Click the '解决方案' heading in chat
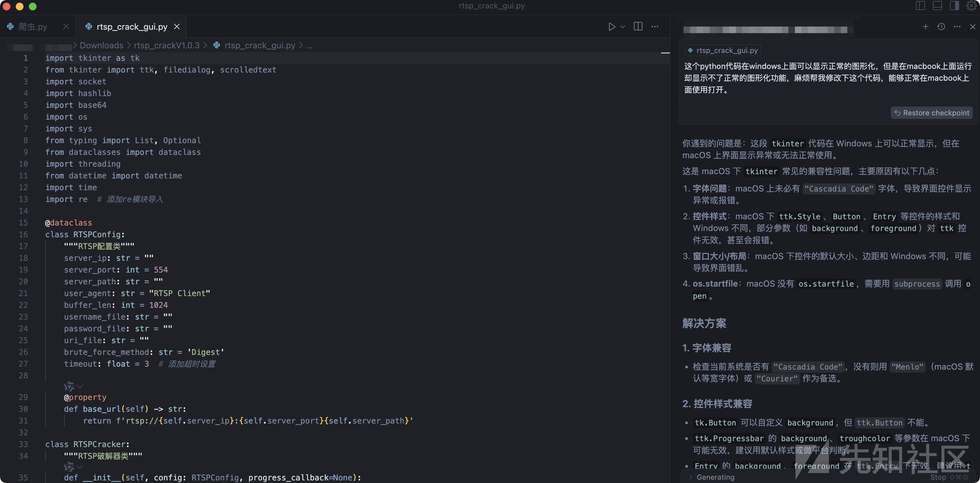The height and width of the screenshot is (483, 980). click(x=704, y=323)
